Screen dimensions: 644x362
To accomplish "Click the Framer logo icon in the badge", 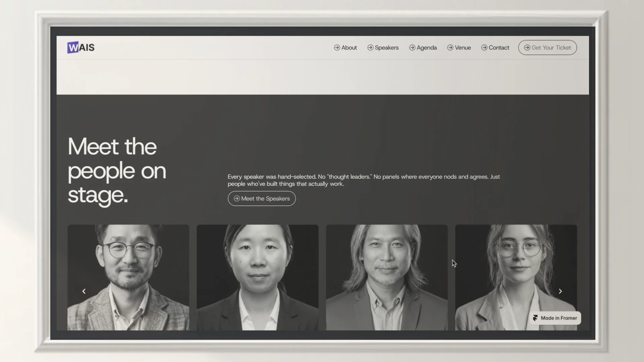I will (x=535, y=318).
